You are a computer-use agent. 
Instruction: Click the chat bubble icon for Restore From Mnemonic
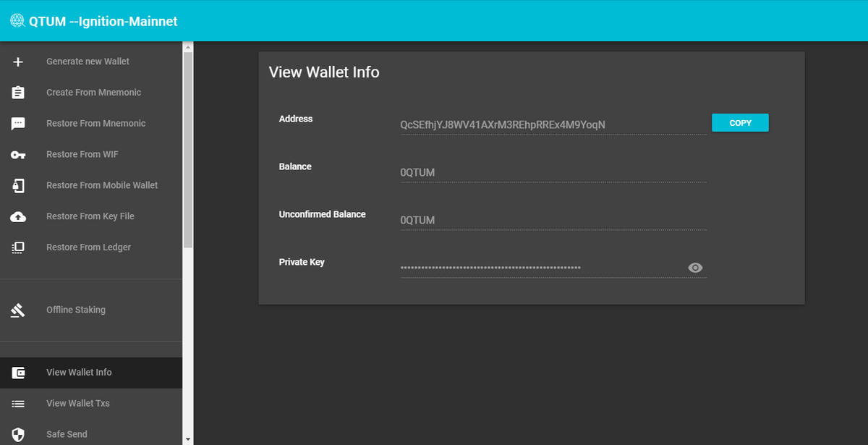[18, 124]
